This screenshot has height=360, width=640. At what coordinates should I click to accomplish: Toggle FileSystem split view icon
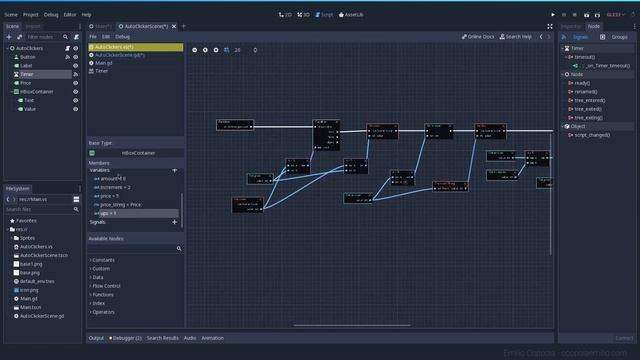coord(76,199)
